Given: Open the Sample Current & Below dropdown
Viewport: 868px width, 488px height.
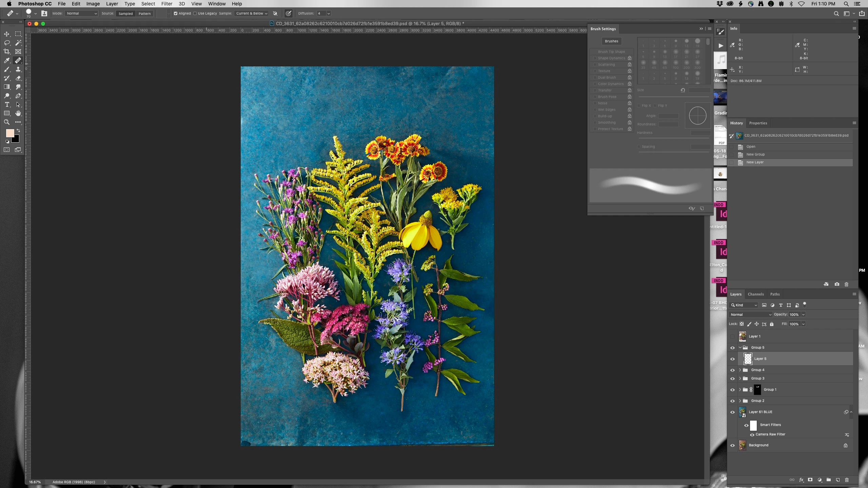Looking at the screenshot, I should pyautogui.click(x=252, y=14).
